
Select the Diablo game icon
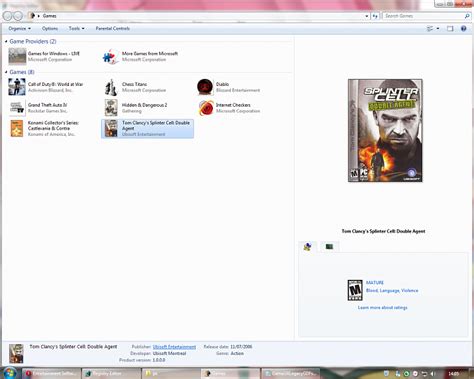(x=205, y=87)
